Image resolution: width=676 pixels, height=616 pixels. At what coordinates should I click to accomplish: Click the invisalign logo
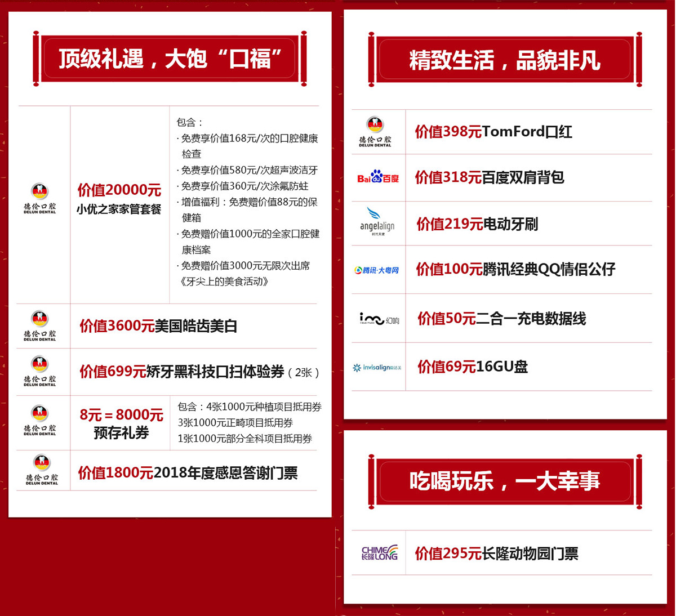coord(377,368)
